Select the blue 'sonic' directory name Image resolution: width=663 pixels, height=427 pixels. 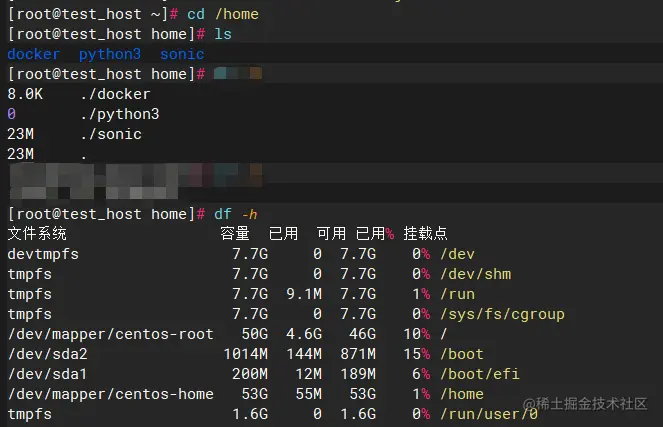pyautogui.click(x=182, y=54)
